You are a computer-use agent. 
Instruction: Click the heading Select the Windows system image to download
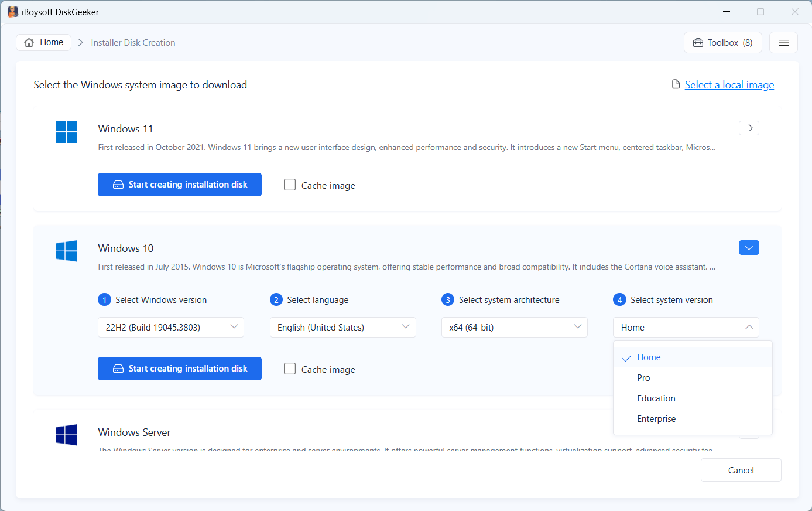[x=141, y=85]
